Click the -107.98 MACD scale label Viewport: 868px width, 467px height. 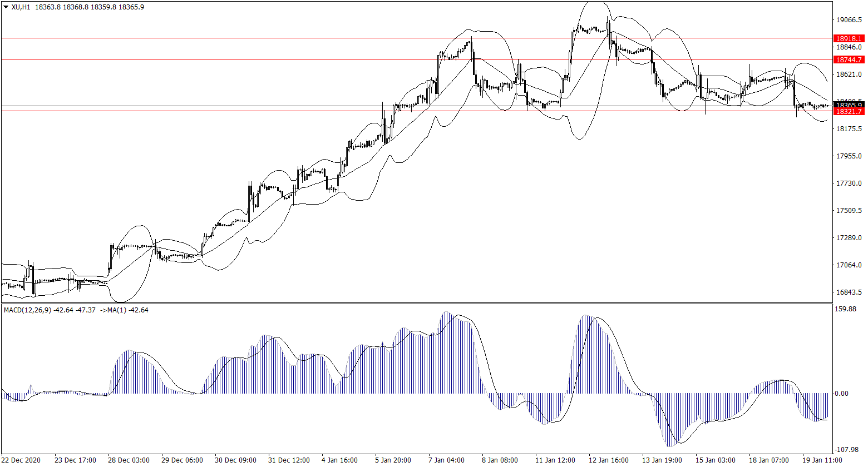846,450
